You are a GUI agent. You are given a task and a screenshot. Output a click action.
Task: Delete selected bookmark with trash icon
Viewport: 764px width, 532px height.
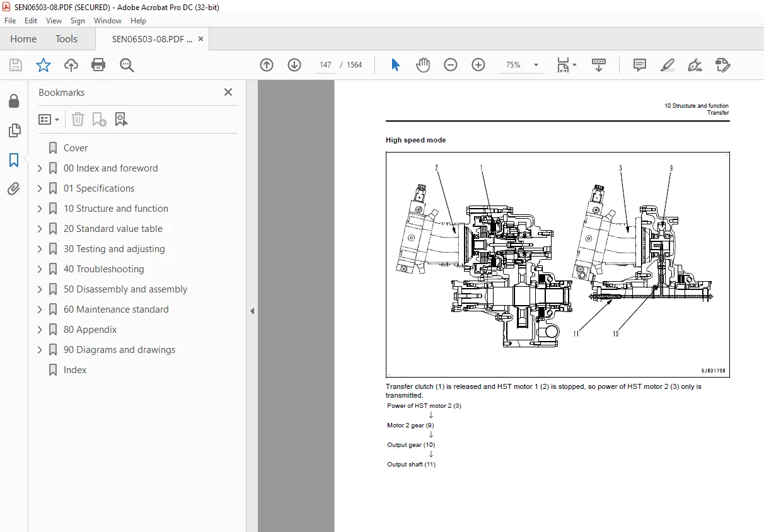click(x=78, y=119)
